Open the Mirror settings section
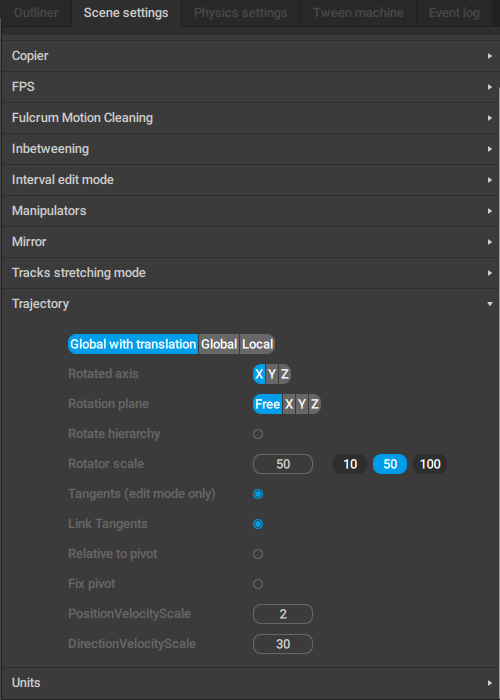Viewport: 500px width, 700px height. tap(250, 242)
